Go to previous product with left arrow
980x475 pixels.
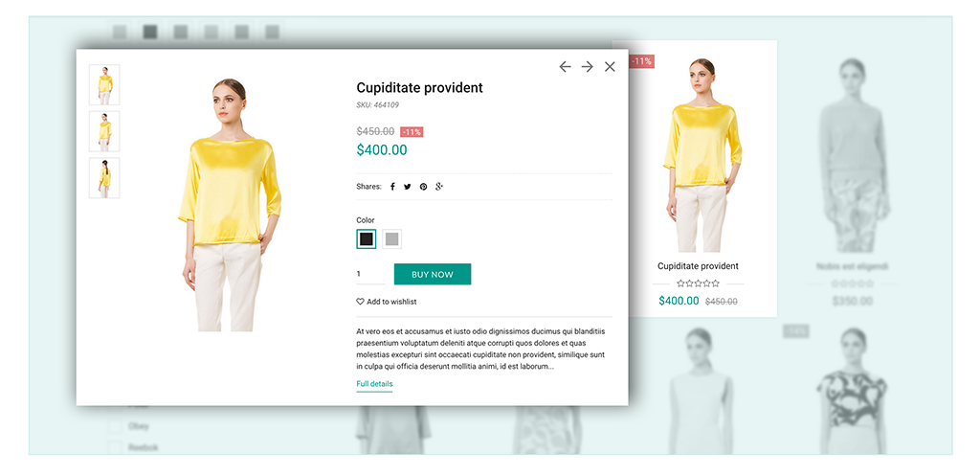click(565, 66)
